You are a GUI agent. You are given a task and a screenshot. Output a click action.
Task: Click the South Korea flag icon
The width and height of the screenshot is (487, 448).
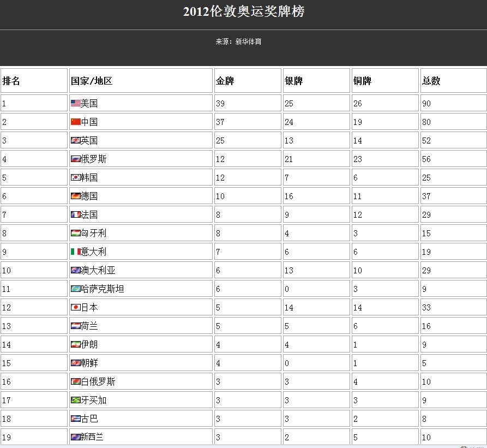(75, 177)
